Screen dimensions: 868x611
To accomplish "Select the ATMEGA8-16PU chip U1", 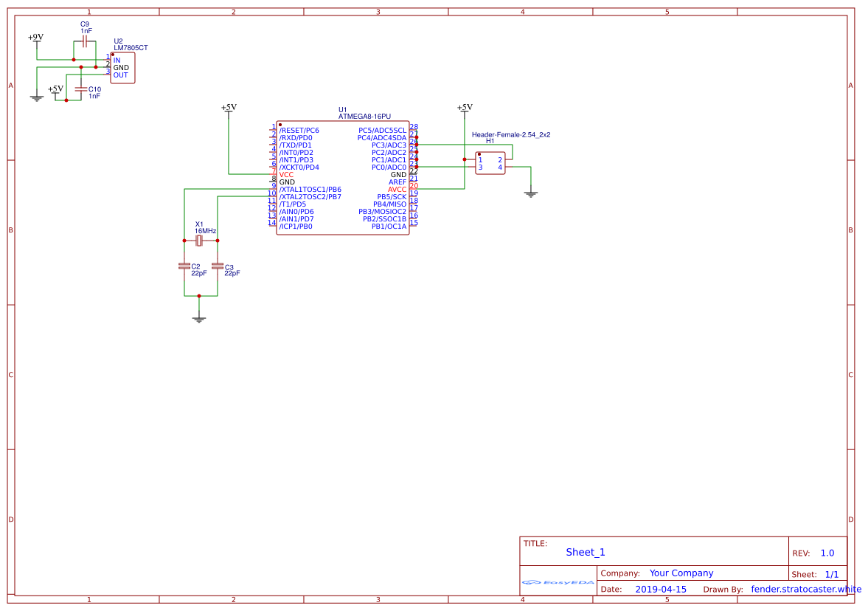I will [x=343, y=178].
